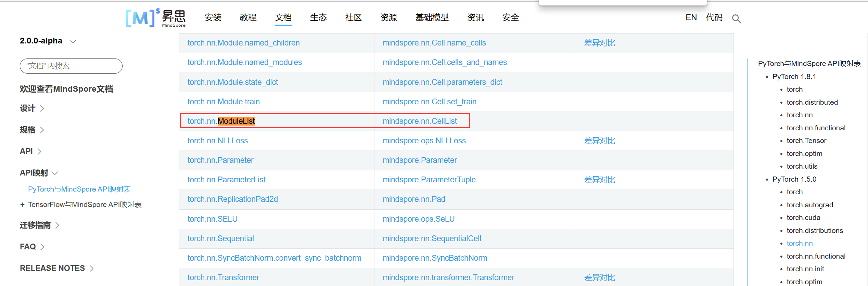Open torch.nn.ParameterList link
Viewport: 868px width, 286px height.
point(227,180)
